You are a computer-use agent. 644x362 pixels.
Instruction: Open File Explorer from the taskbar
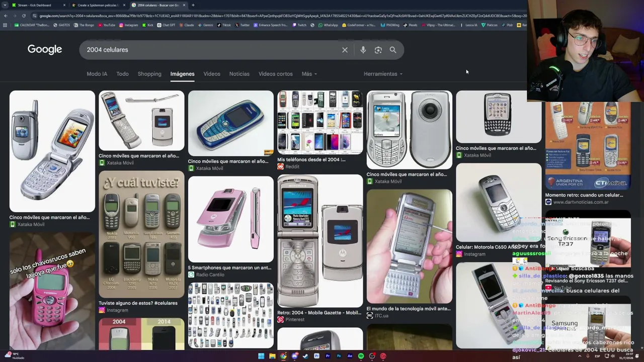click(x=272, y=356)
